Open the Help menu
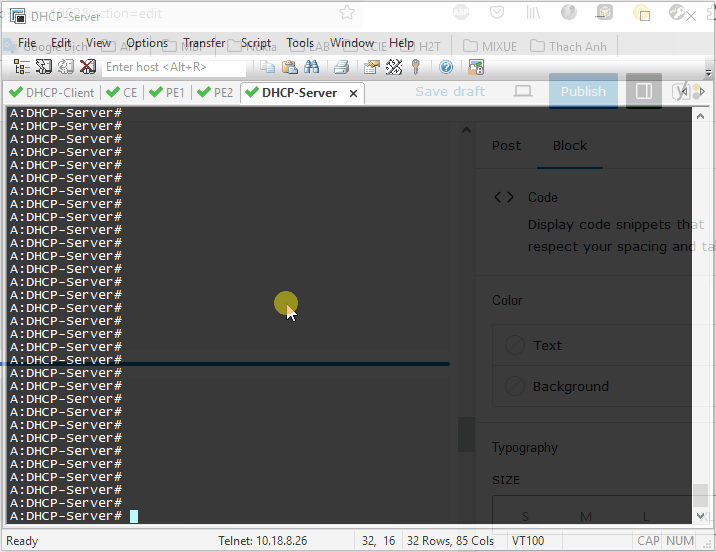The image size is (716, 552). coord(401,43)
